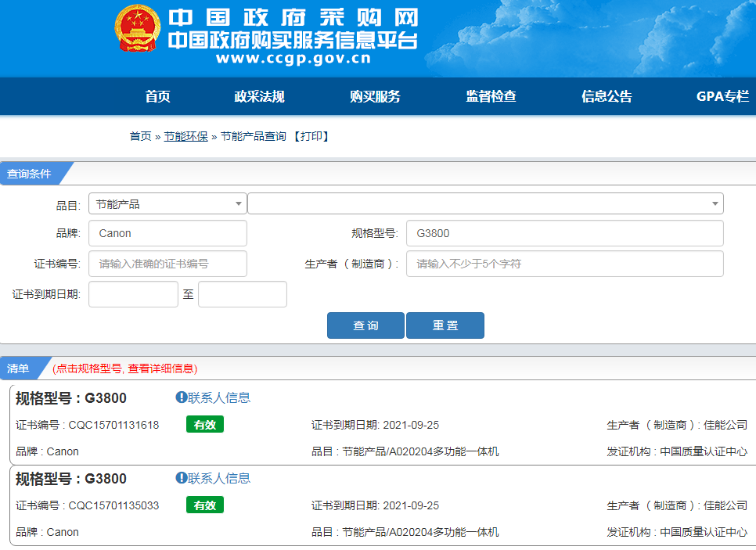Focus the 品牌 field containing Canon
Image resolution: width=756 pixels, height=550 pixels.
(x=167, y=233)
